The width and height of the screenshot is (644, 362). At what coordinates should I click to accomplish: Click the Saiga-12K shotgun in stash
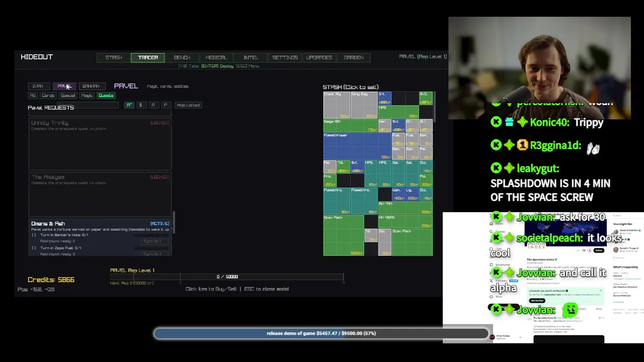351,126
